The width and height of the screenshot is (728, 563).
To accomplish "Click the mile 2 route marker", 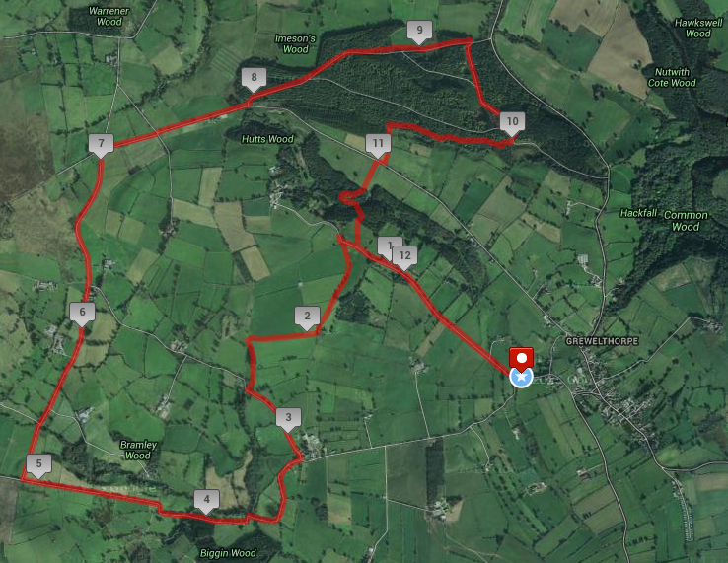I will point(307,317).
